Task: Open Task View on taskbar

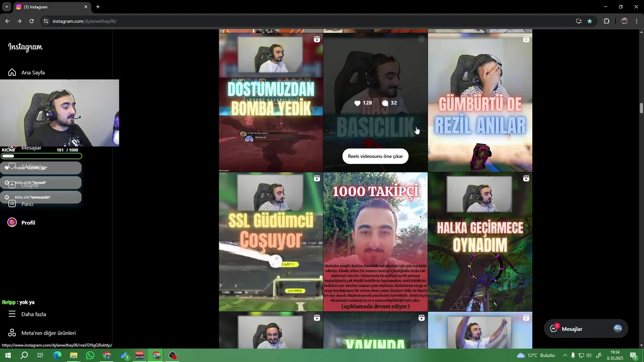Action: tap(40, 355)
